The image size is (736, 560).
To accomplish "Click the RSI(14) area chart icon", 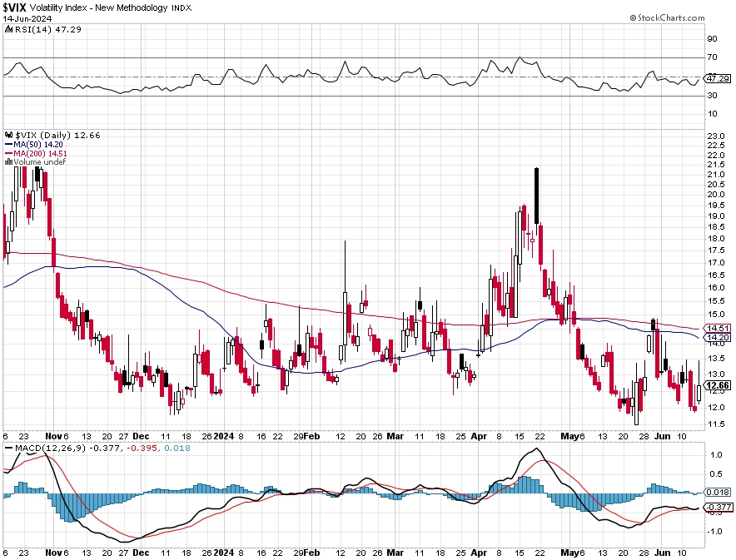I will pyautogui.click(x=8, y=30).
